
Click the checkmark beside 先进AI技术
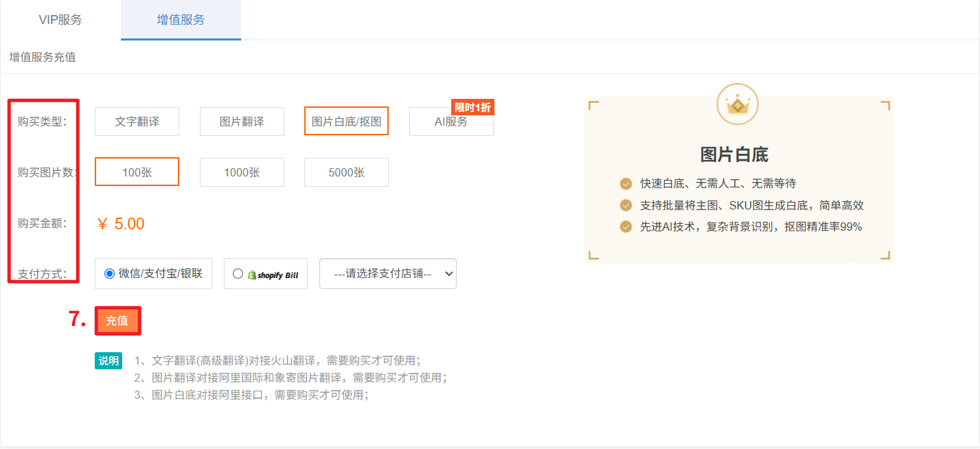pos(626,227)
